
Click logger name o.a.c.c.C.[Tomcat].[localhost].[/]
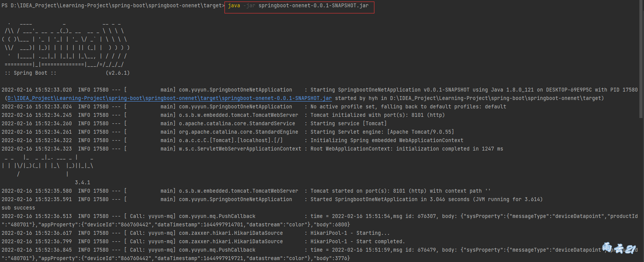pos(231,140)
